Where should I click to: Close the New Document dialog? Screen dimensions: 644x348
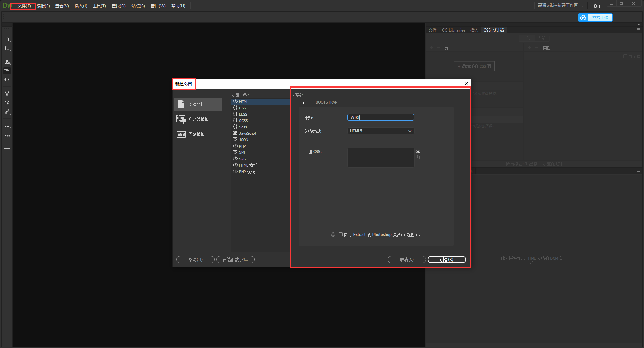(x=466, y=84)
